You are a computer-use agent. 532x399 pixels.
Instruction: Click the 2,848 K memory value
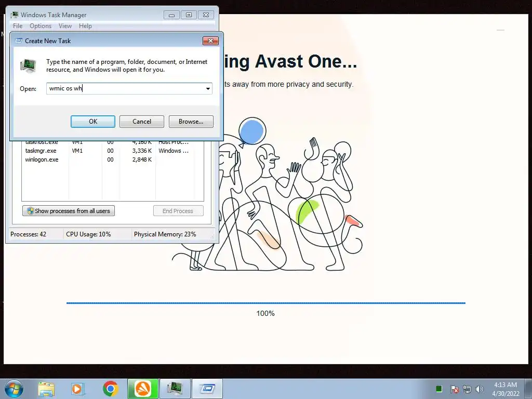[142, 159]
